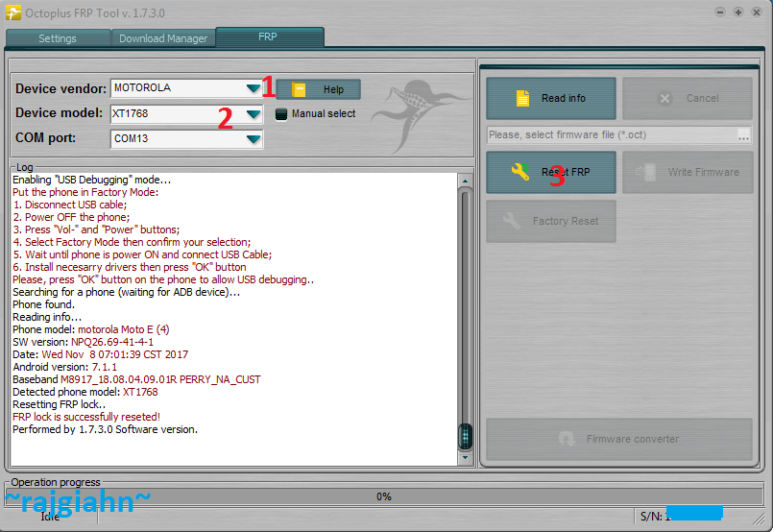Click the wrench icon on Reset FRP

(520, 172)
